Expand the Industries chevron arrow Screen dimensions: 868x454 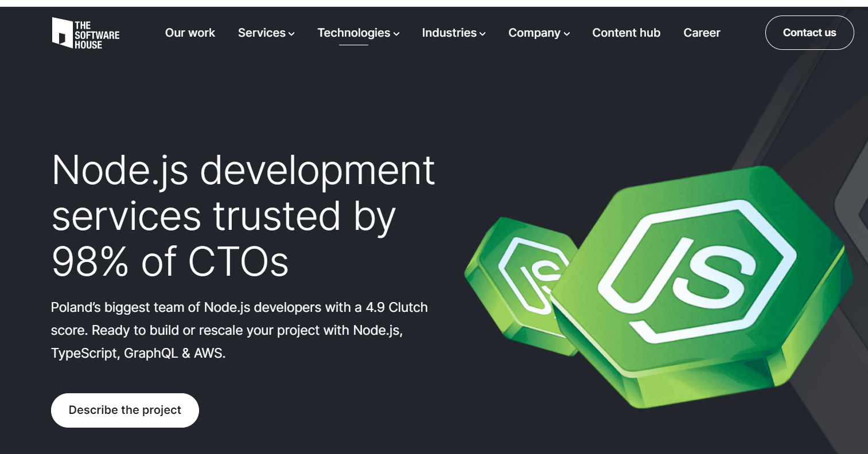[x=482, y=34]
